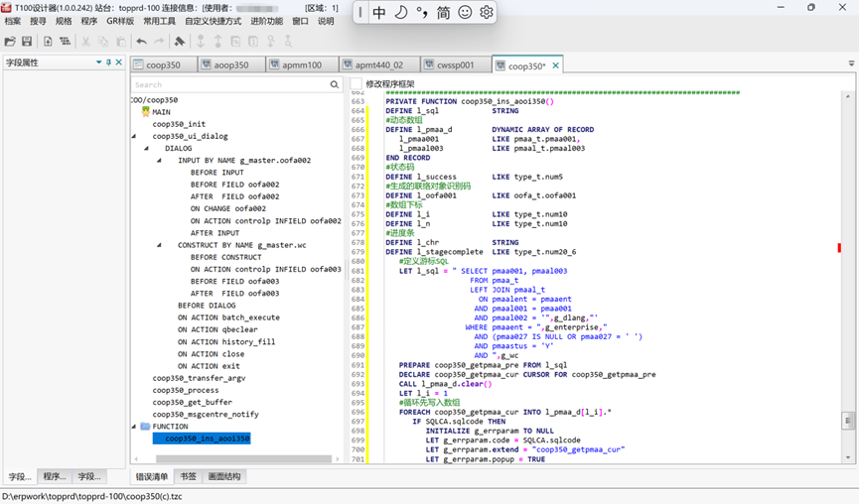Open the 自定义快捷方式 menu
The height and width of the screenshot is (504, 859).
[214, 22]
